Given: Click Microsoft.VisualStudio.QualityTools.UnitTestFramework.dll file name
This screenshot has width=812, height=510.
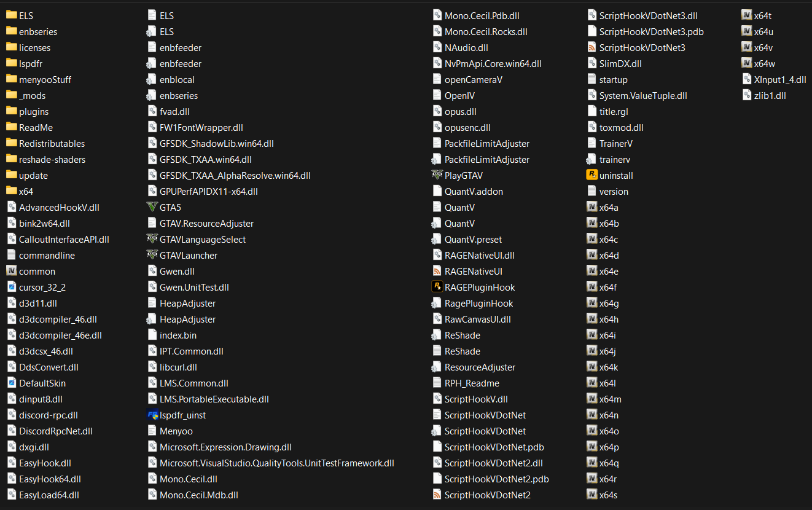Looking at the screenshot, I should point(277,463).
